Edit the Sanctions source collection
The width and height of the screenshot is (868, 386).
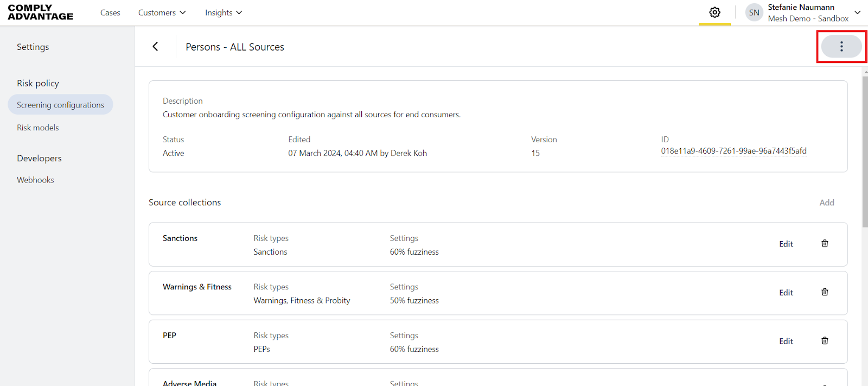(786, 244)
